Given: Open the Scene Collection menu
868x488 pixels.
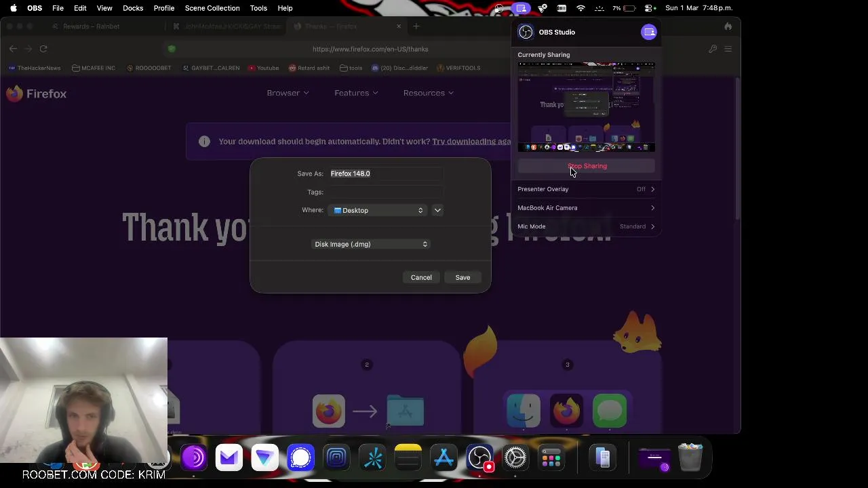Looking at the screenshot, I should (x=212, y=8).
